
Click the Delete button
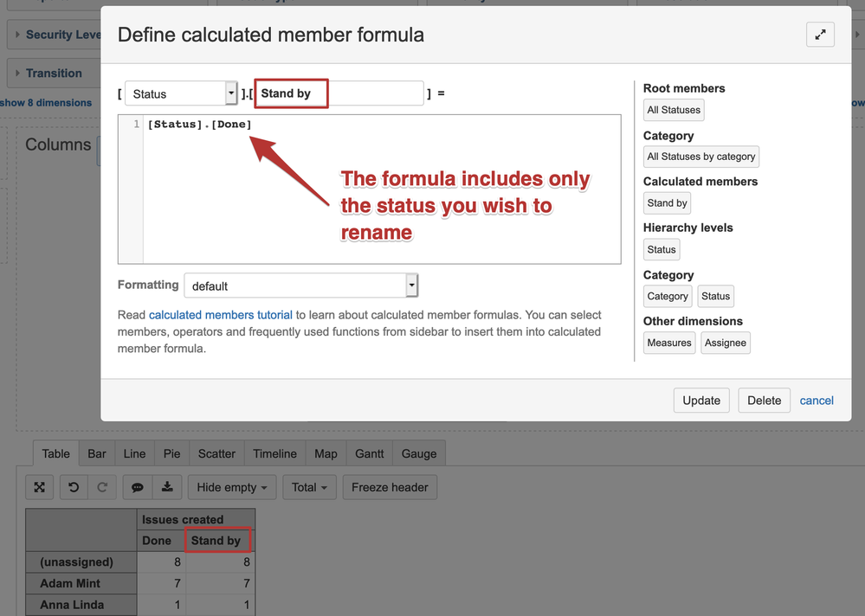point(764,401)
